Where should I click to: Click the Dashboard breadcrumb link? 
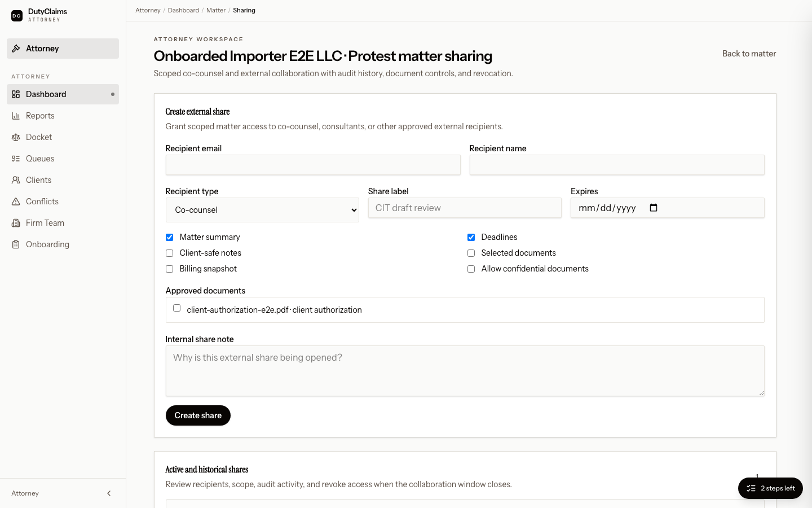183,10
